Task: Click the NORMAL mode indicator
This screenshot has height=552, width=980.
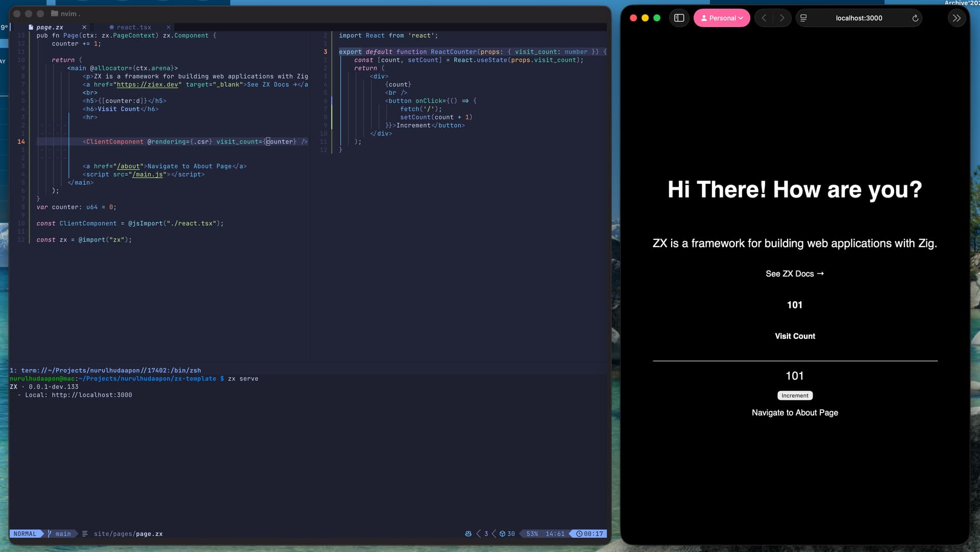Action: point(25,534)
